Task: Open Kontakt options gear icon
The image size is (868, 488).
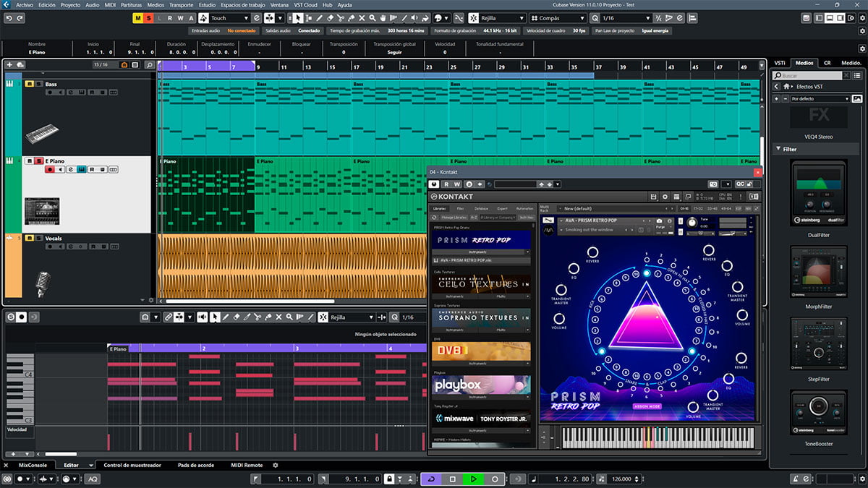Action: [665, 197]
